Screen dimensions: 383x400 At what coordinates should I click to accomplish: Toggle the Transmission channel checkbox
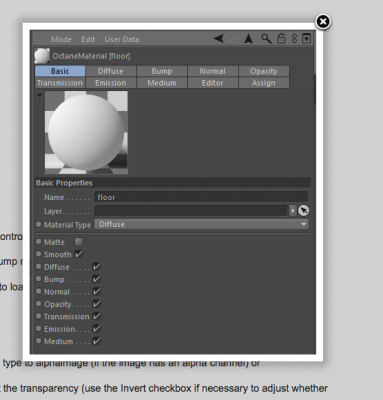[96, 316]
